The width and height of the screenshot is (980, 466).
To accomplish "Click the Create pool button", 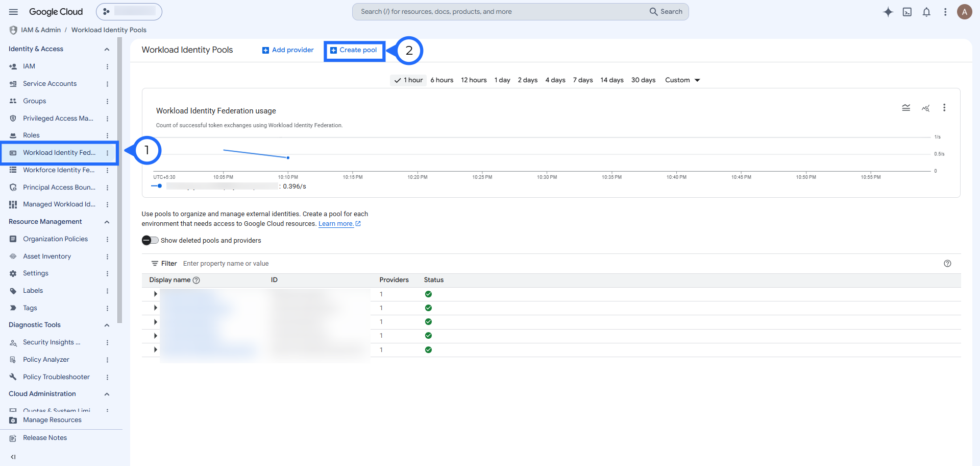I will tap(354, 50).
